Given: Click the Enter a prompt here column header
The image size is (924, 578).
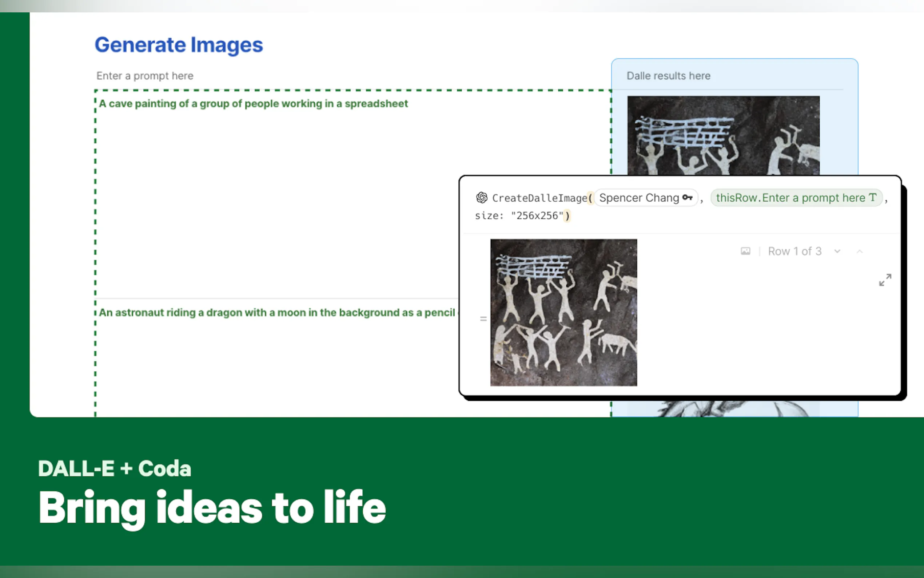Looking at the screenshot, I should 145,76.
